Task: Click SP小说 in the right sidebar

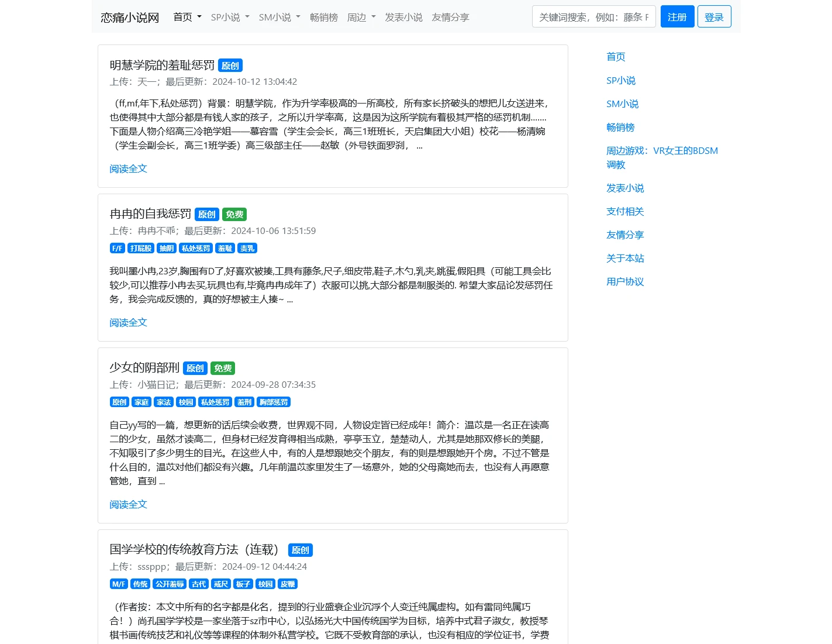Action: click(621, 80)
